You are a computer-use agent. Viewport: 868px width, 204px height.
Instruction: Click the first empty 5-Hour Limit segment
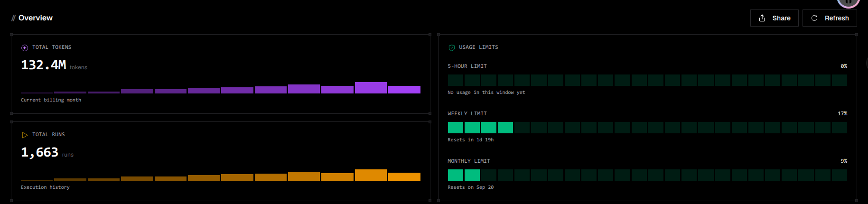click(456, 80)
